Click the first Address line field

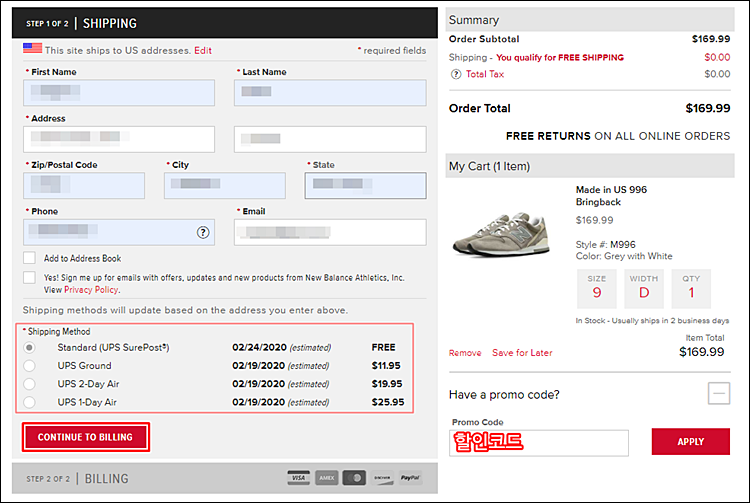click(119, 139)
